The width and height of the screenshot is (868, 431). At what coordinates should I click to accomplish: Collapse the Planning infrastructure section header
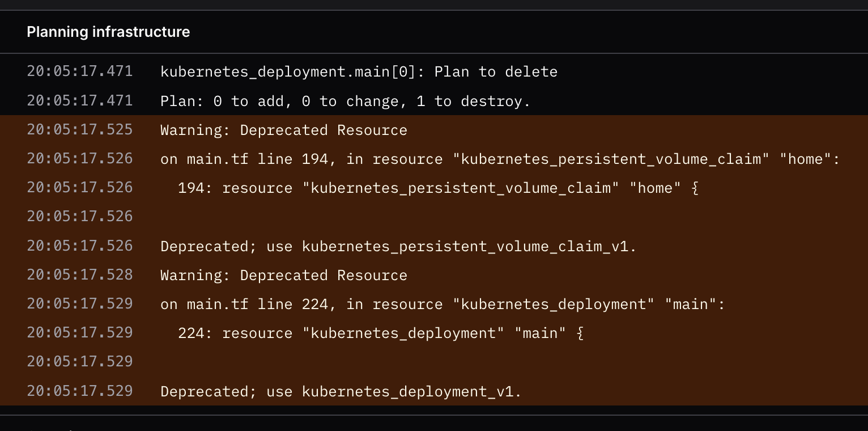tap(108, 32)
